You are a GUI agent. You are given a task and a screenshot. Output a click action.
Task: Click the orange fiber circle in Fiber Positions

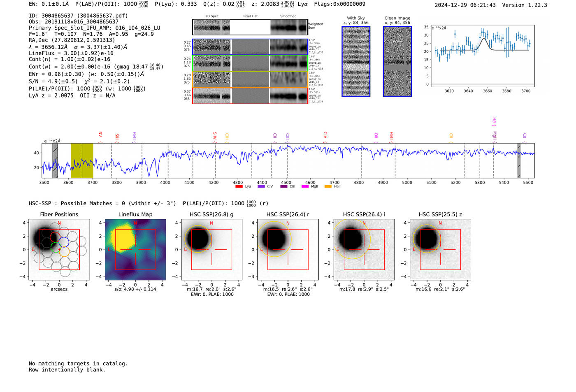[64, 252]
